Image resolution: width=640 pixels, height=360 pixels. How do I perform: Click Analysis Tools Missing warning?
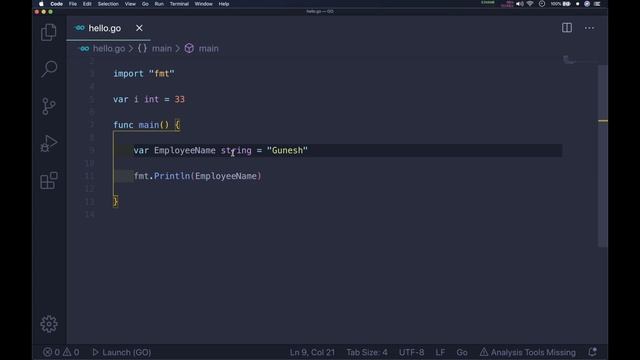[x=528, y=352]
